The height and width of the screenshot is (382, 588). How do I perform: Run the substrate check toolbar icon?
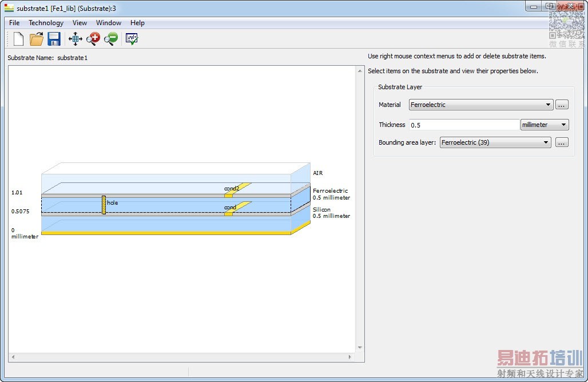click(x=132, y=39)
